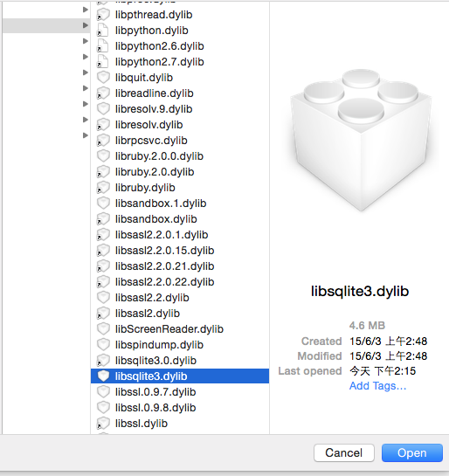Cancel the file open dialog

[x=344, y=453]
